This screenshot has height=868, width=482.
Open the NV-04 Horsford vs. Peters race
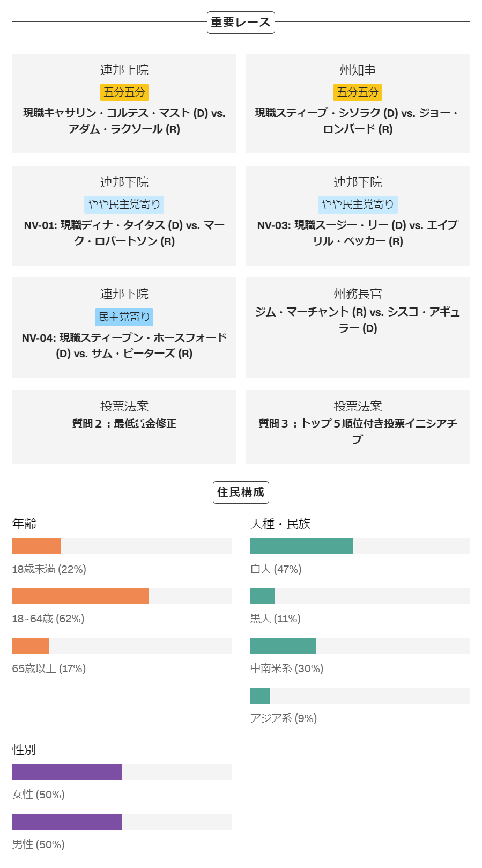click(124, 327)
